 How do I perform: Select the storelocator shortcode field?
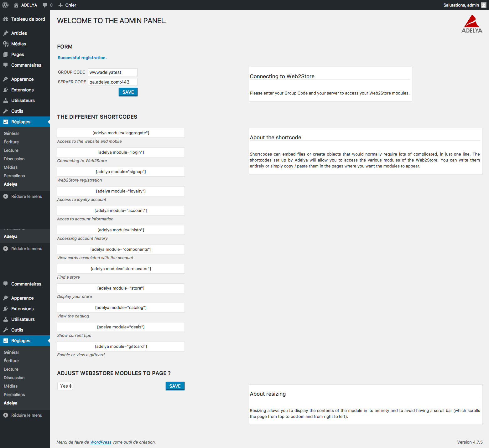pyautogui.click(x=121, y=269)
